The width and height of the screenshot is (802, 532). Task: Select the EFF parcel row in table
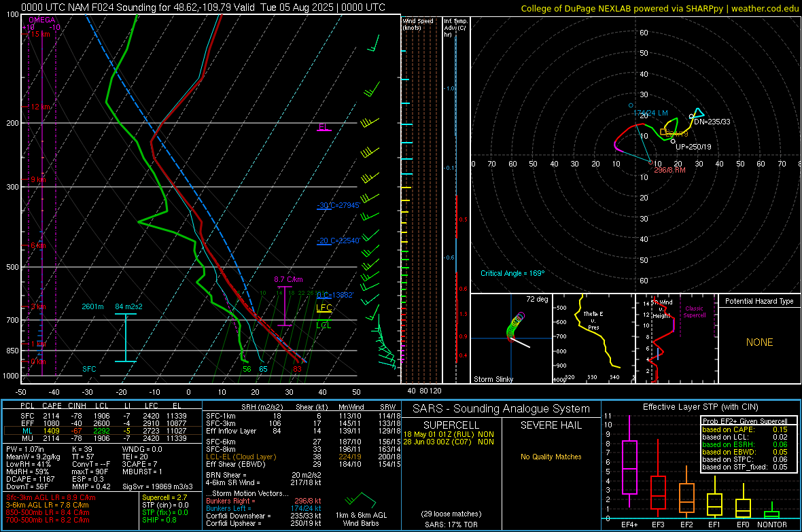pos(103,423)
